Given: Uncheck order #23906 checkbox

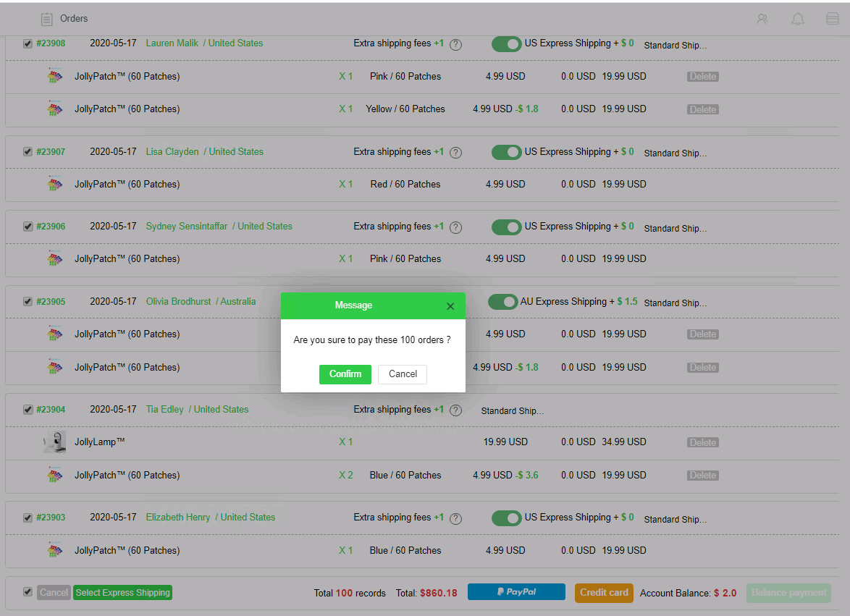Looking at the screenshot, I should pyautogui.click(x=28, y=227).
